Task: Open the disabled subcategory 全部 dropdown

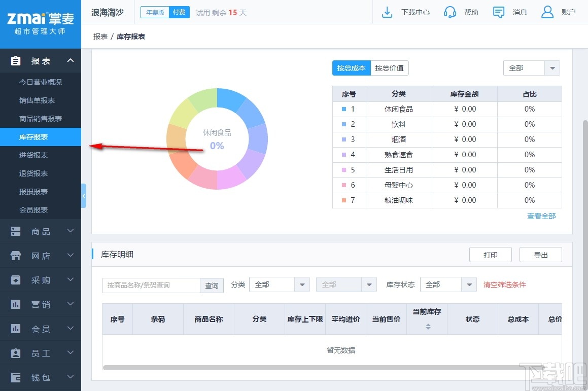Action: (346, 285)
